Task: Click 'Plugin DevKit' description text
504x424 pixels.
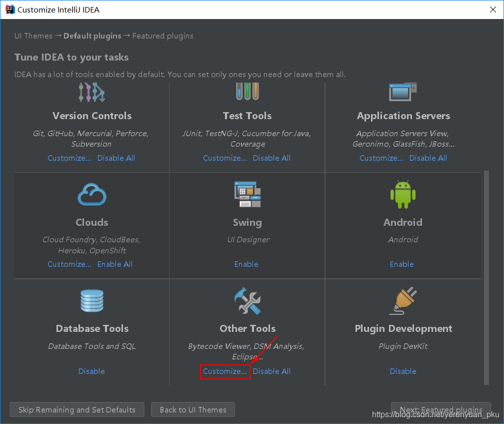Action: pos(403,346)
